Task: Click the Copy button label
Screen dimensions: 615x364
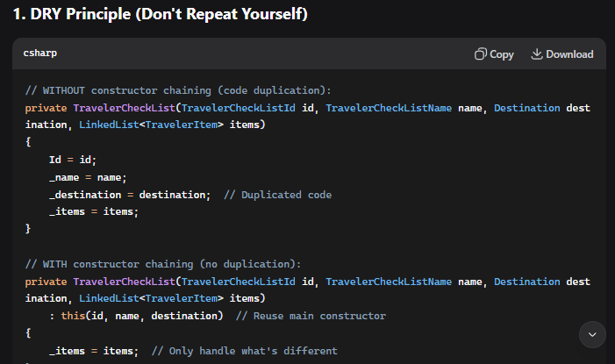Action: click(502, 54)
